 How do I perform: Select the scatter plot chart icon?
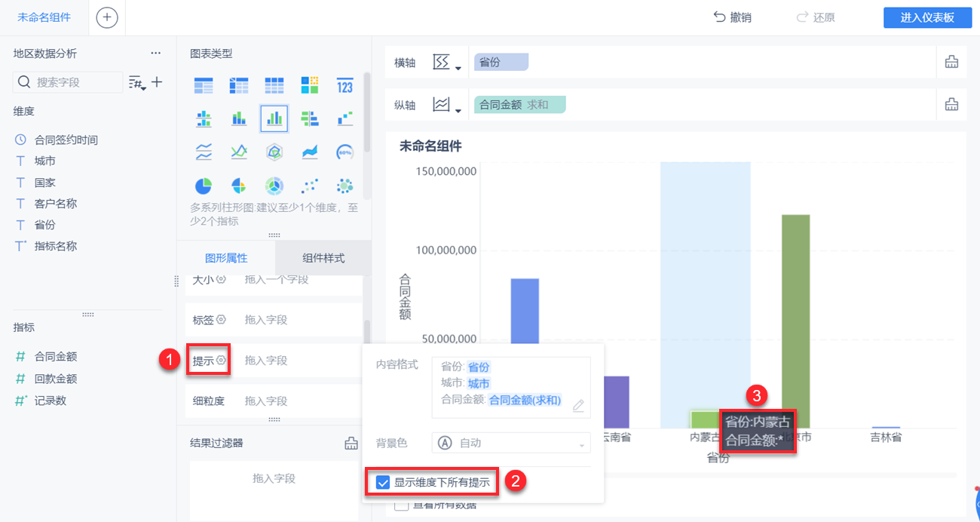pyautogui.click(x=310, y=186)
